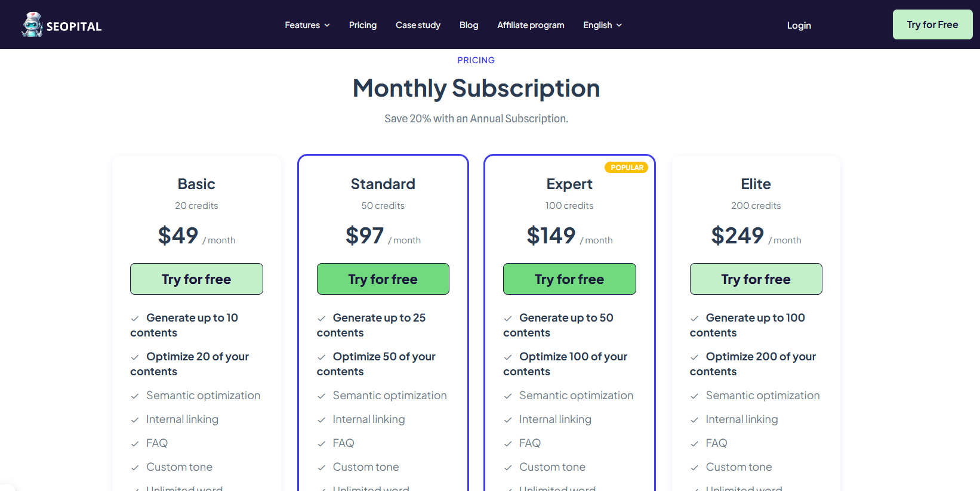This screenshot has height=491, width=980.
Task: Click the yellow POPULAR badge on Expert
Action: click(626, 167)
